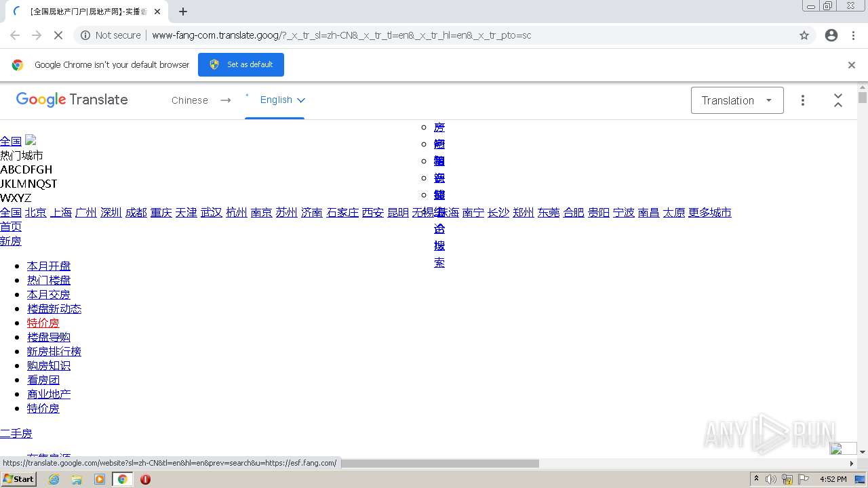This screenshot has width=868, height=488.
Task: Click the address bar URL
Action: [x=342, y=35]
